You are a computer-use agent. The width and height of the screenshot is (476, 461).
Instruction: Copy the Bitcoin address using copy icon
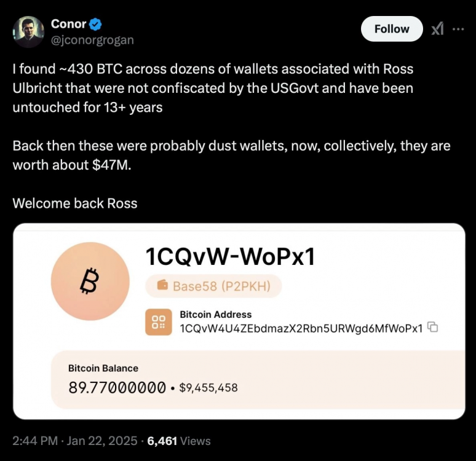click(432, 327)
